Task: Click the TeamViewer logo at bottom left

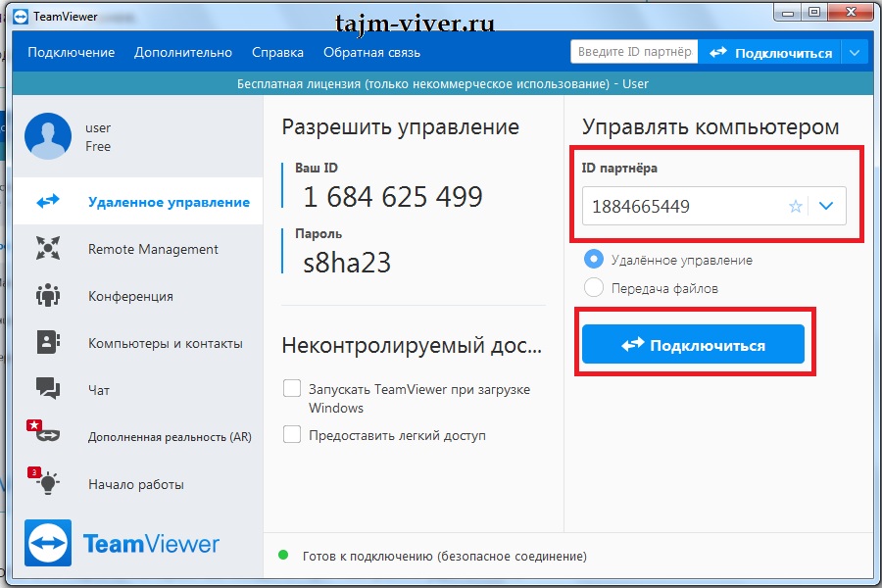Action: click(48, 543)
